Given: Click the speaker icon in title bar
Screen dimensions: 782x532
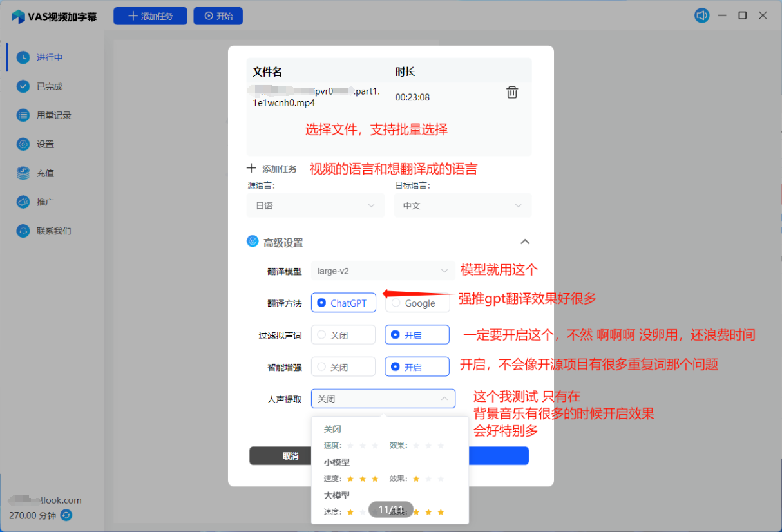Looking at the screenshot, I should (701, 15).
